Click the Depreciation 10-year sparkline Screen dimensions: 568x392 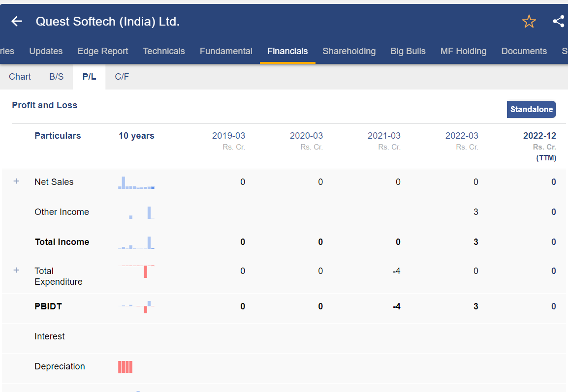pos(126,367)
